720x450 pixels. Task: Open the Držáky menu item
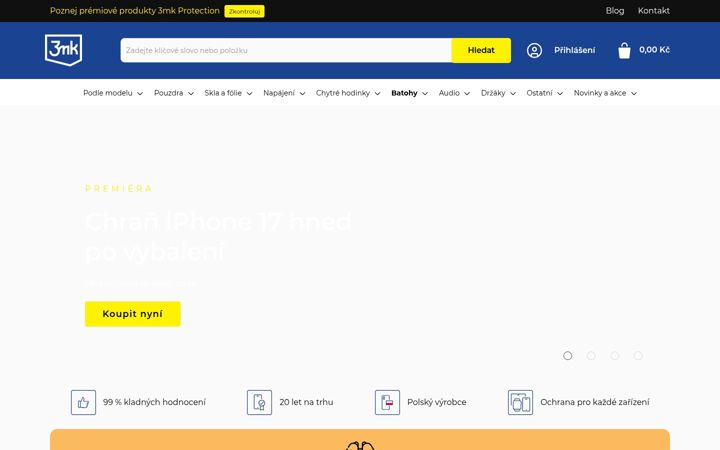493,93
